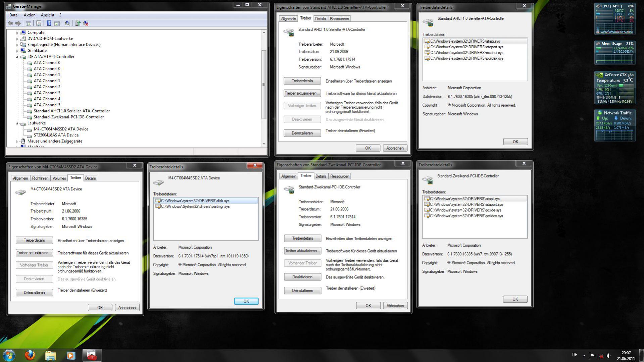Expand the Mäuse und andere Zeigegeräte node
This screenshot has width=644, height=362.
[x=17, y=142]
